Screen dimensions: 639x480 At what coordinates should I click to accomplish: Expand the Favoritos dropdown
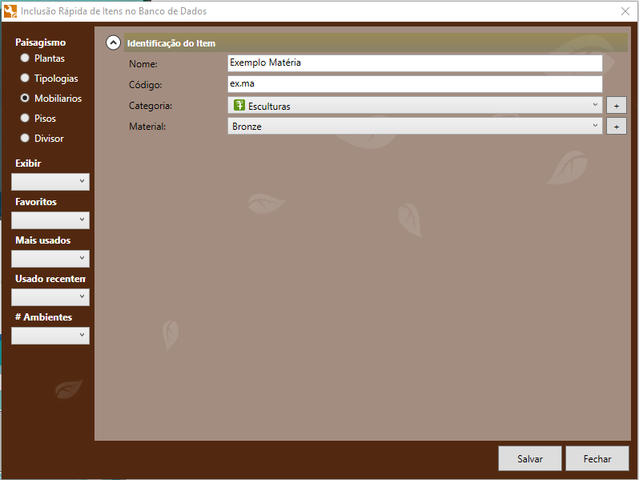pyautogui.click(x=50, y=220)
